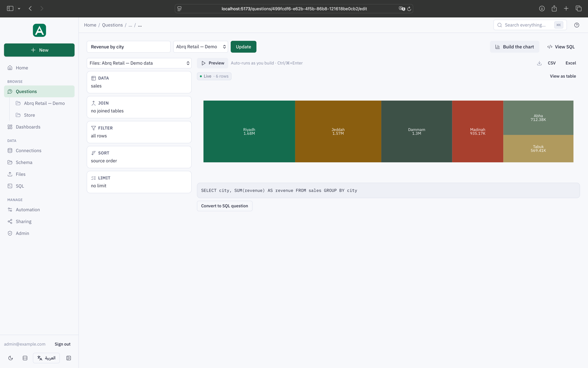Show browser tab overview icon

click(578, 8)
